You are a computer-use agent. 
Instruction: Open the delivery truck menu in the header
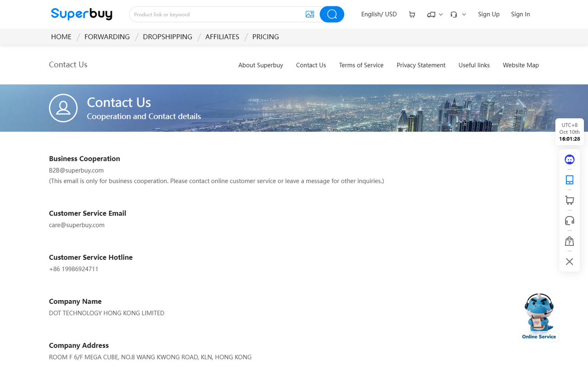[x=431, y=14]
